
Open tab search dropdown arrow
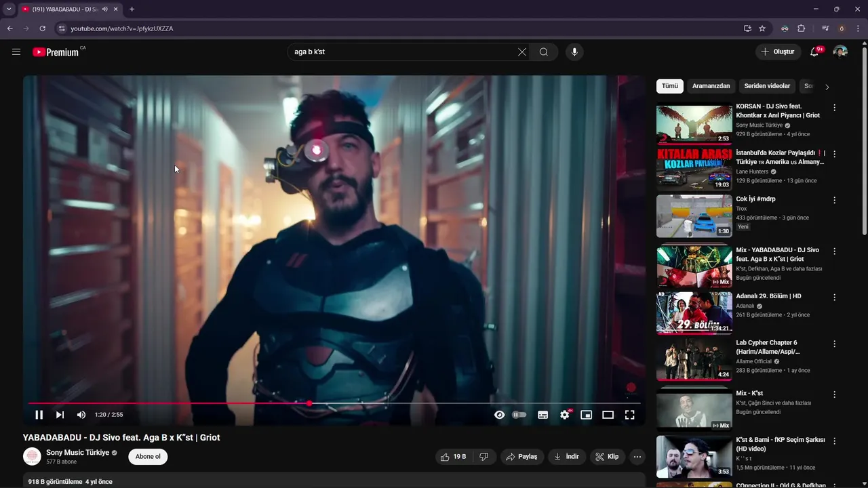click(9, 9)
